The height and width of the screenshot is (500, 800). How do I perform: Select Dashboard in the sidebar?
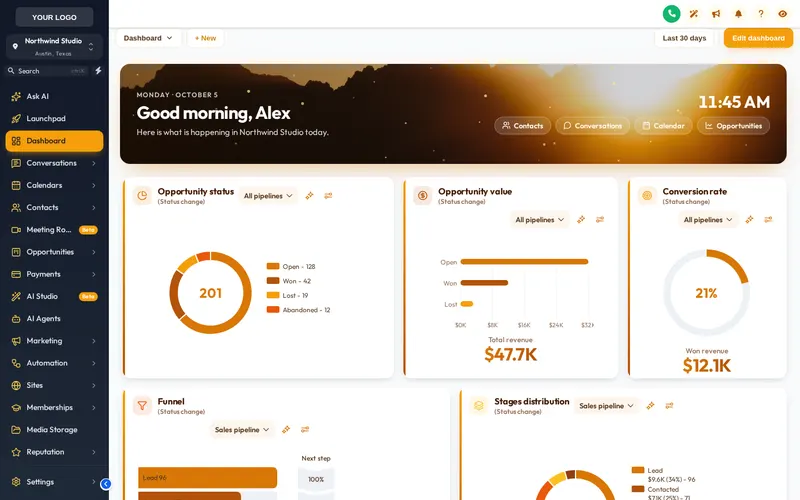coord(54,141)
